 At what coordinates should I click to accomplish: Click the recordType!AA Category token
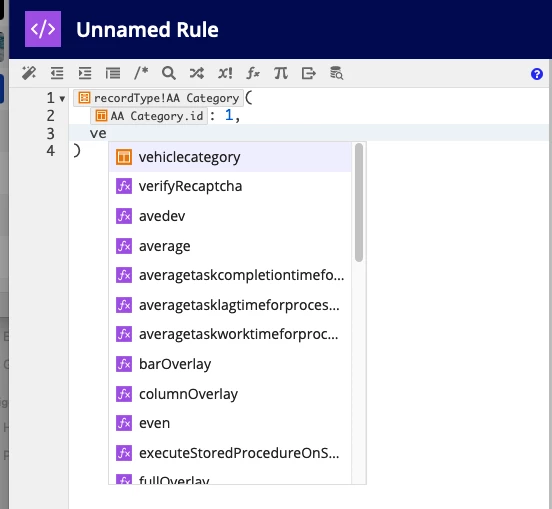158,98
